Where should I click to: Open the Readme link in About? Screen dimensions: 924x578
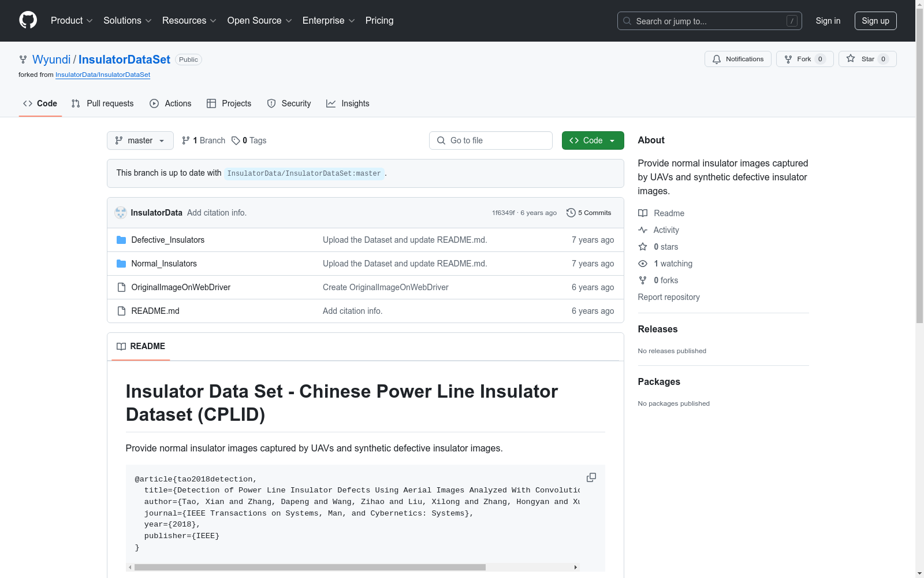pos(661,213)
